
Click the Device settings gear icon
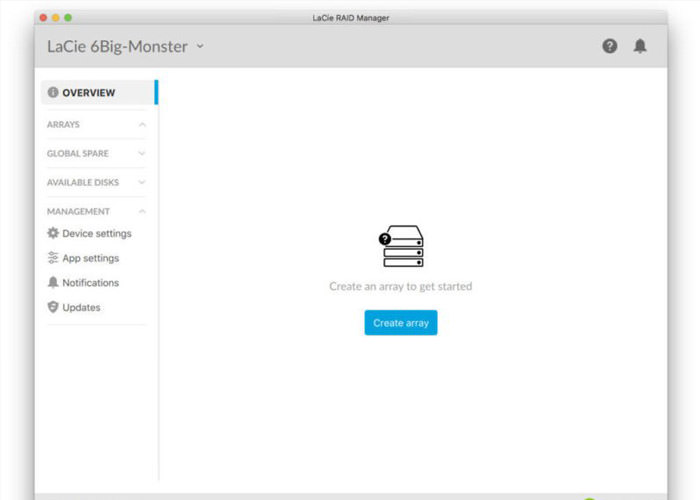coord(53,233)
